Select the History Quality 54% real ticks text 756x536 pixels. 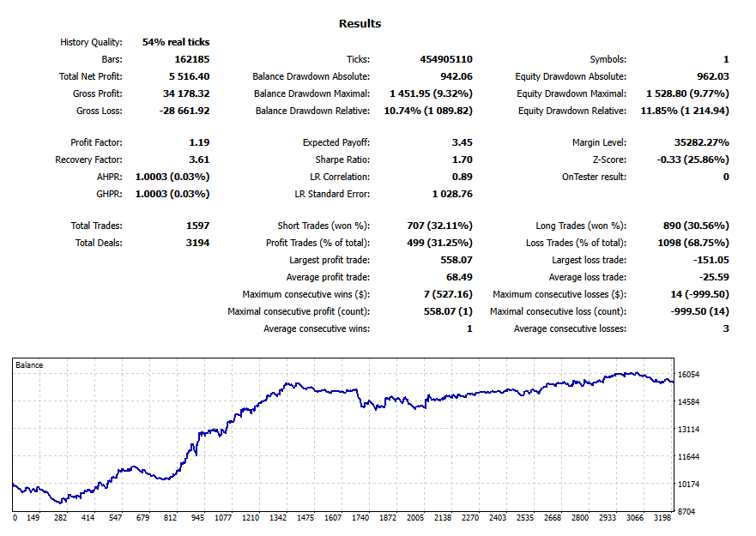pyautogui.click(x=178, y=42)
